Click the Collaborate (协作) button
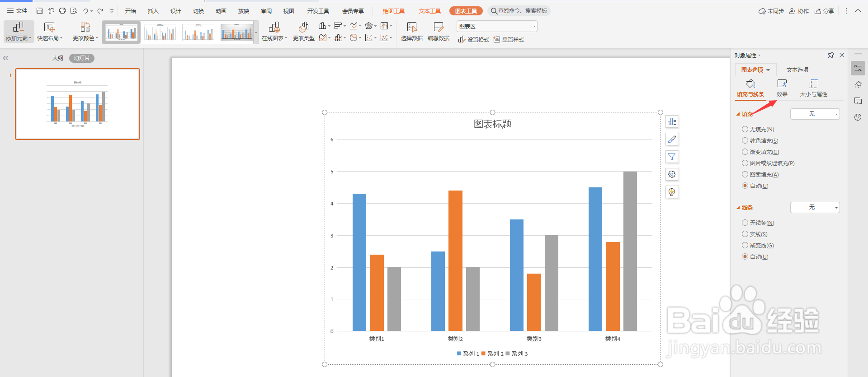Image resolution: width=868 pixels, height=377 pixels. click(x=799, y=11)
